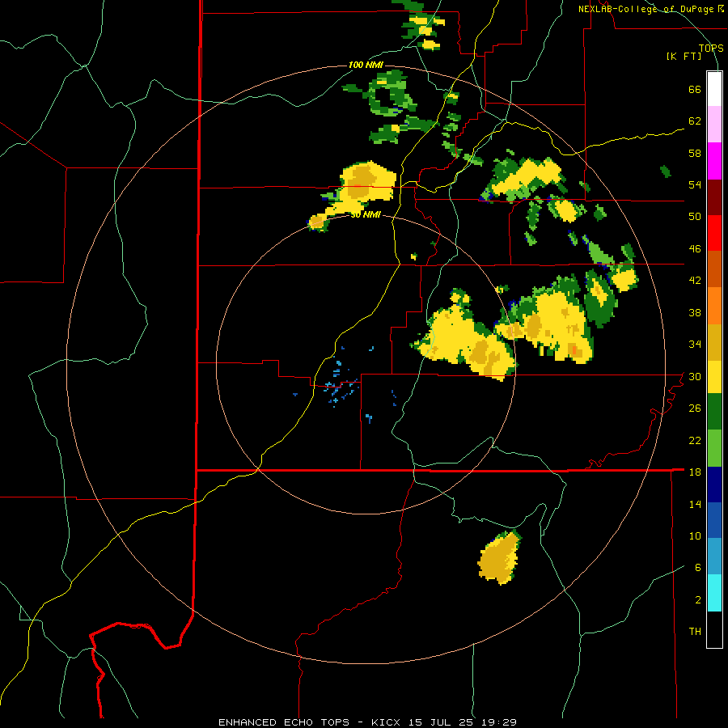Click the light pink 62 legend swatch
728x728 pixels.
pyautogui.click(x=714, y=125)
